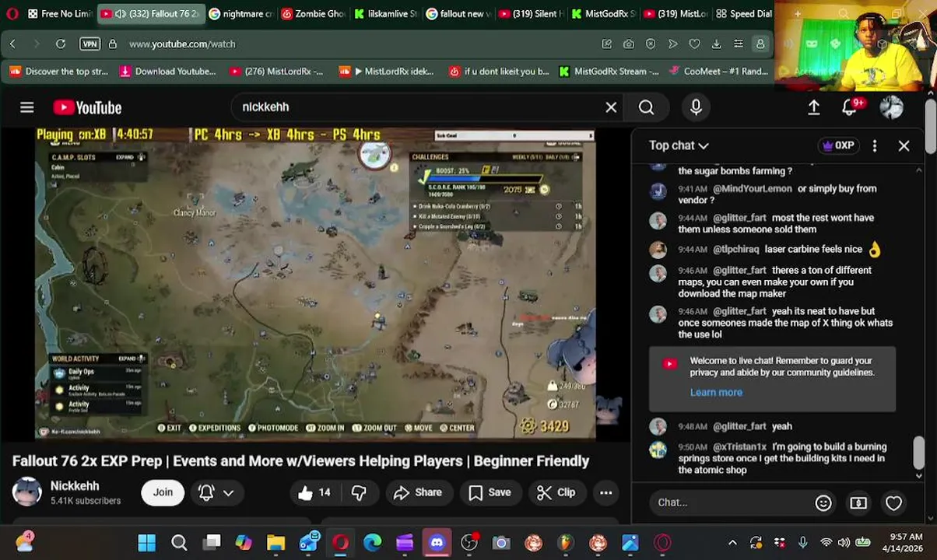Open Opera easy setup sliders icon
937x560 pixels.
point(739,44)
